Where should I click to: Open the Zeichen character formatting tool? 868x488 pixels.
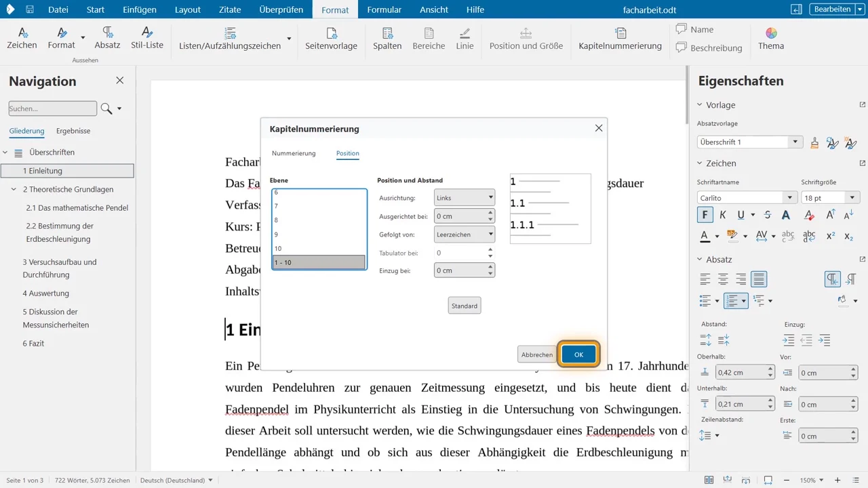[22, 39]
